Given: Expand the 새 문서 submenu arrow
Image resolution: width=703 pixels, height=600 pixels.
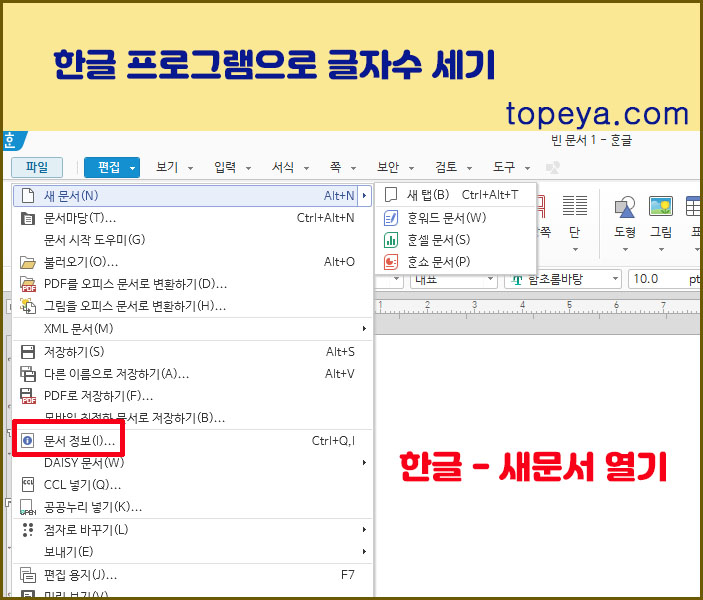Looking at the screenshot, I should (364, 196).
